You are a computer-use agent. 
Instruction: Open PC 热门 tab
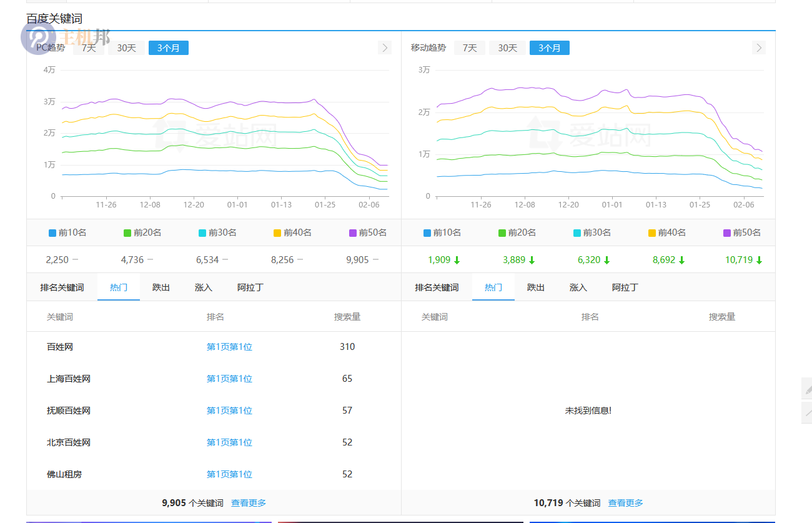click(x=119, y=287)
